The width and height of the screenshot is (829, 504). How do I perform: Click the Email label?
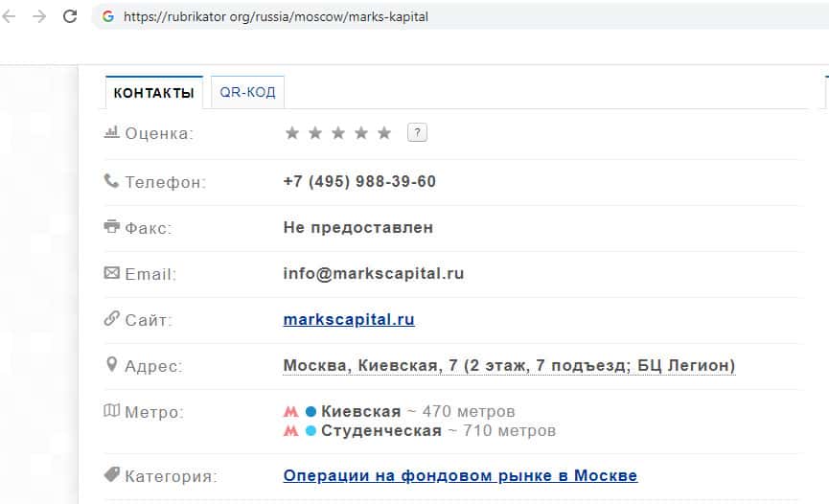coord(150,274)
